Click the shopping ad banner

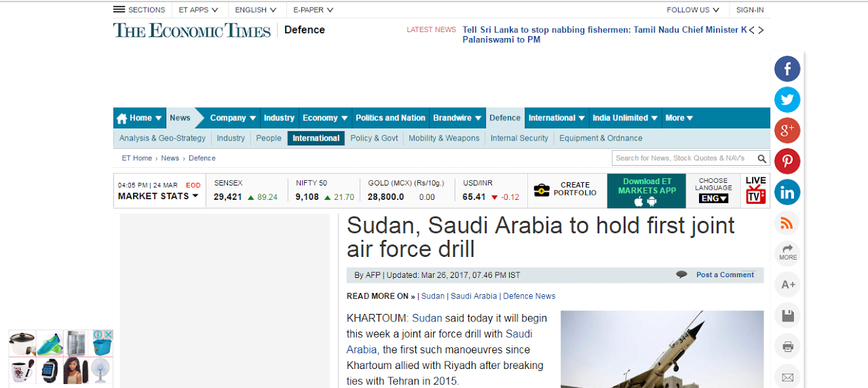click(60, 357)
